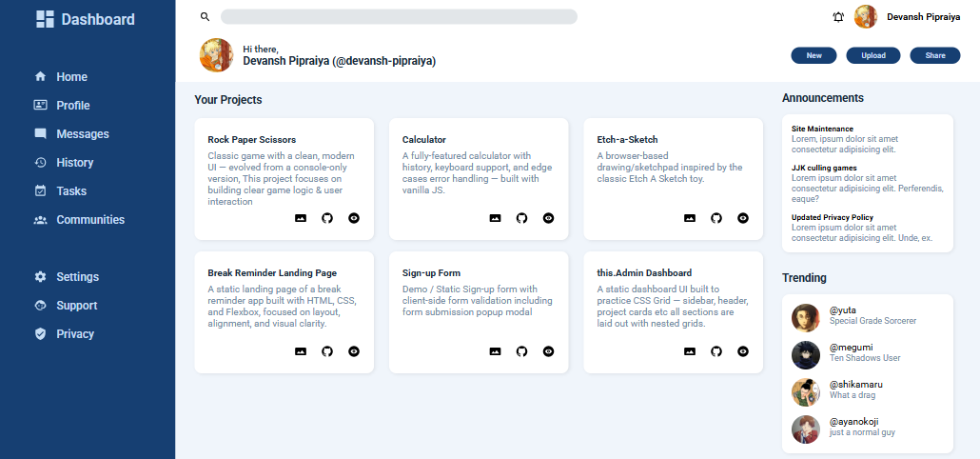Click the large greeting avatar picture

click(x=216, y=55)
